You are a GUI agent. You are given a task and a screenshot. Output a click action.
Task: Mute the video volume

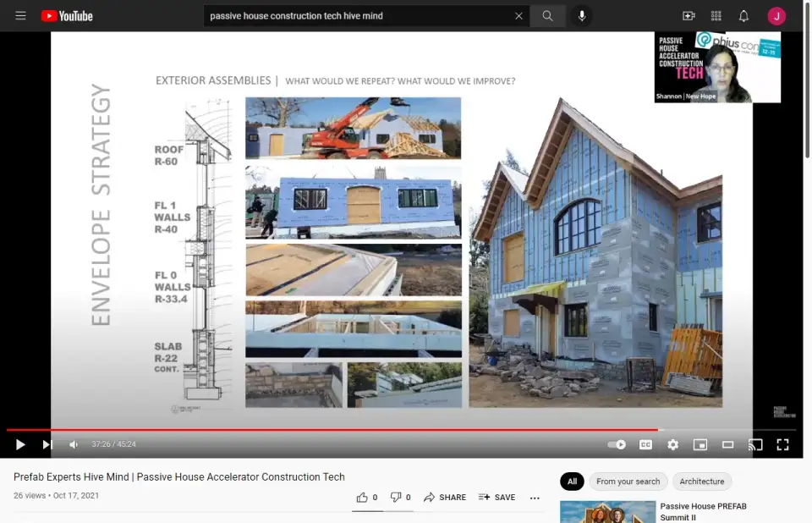74,444
